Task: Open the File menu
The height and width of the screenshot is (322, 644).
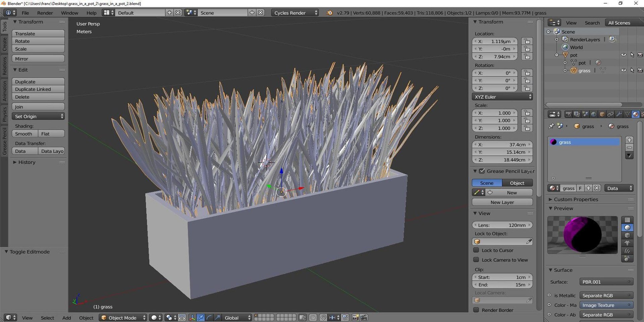Action: (x=25, y=13)
